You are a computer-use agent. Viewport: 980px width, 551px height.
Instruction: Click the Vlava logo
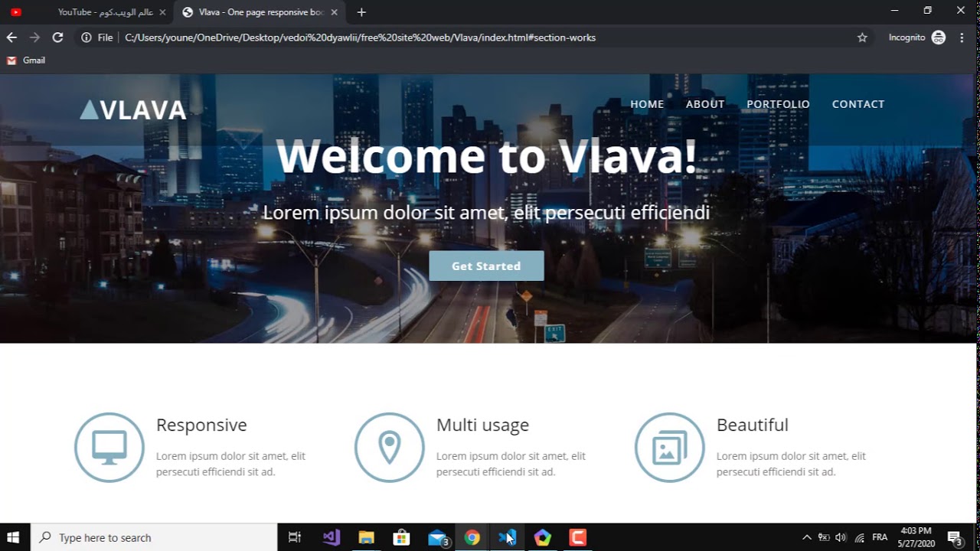tap(133, 110)
